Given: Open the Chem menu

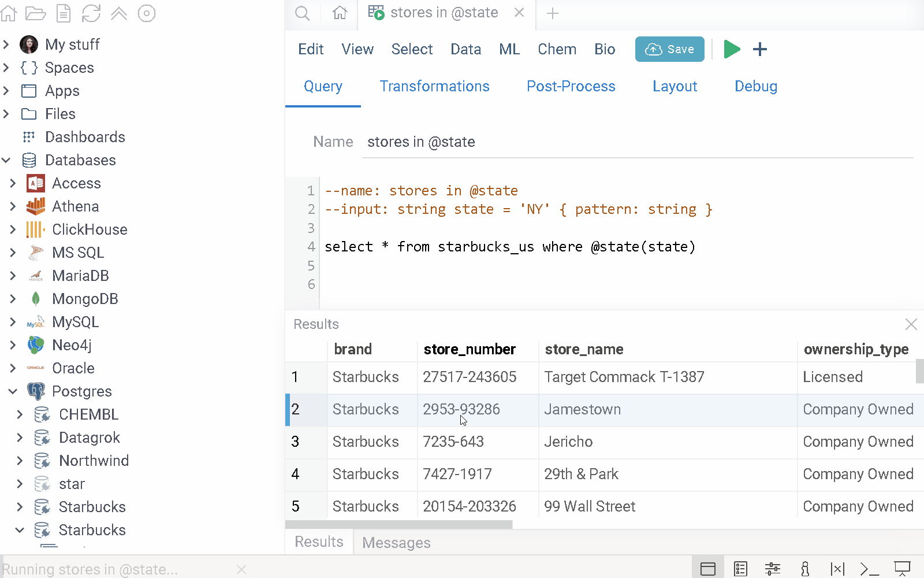Looking at the screenshot, I should coord(557,49).
